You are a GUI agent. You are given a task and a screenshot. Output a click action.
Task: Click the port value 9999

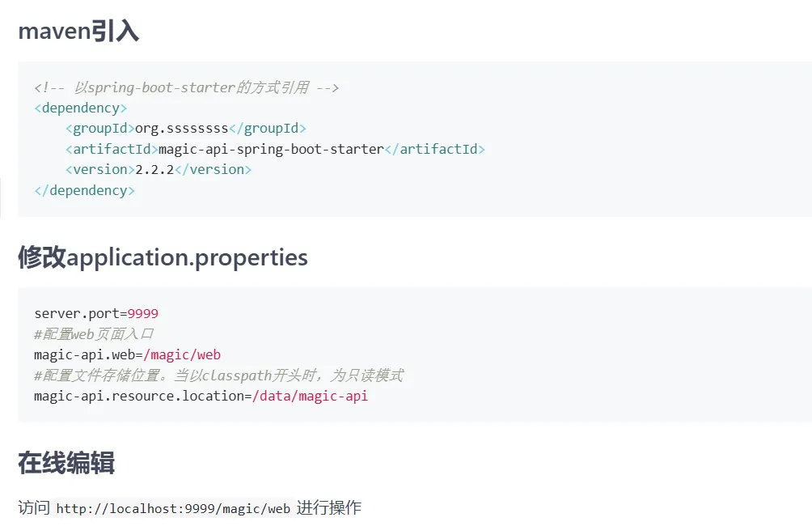click(143, 313)
